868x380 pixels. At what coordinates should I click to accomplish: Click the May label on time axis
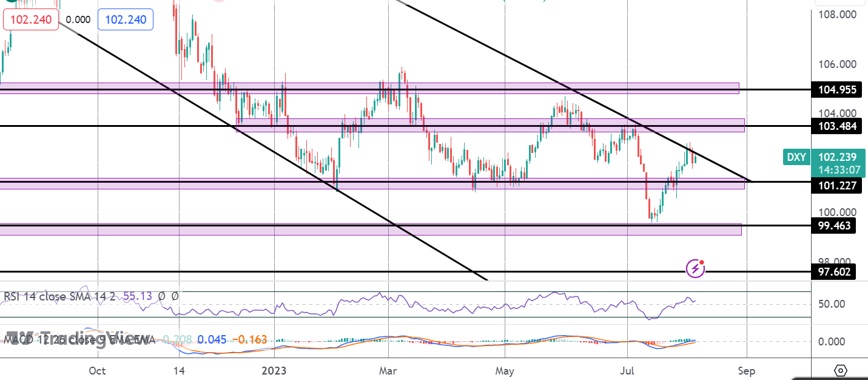(505, 370)
